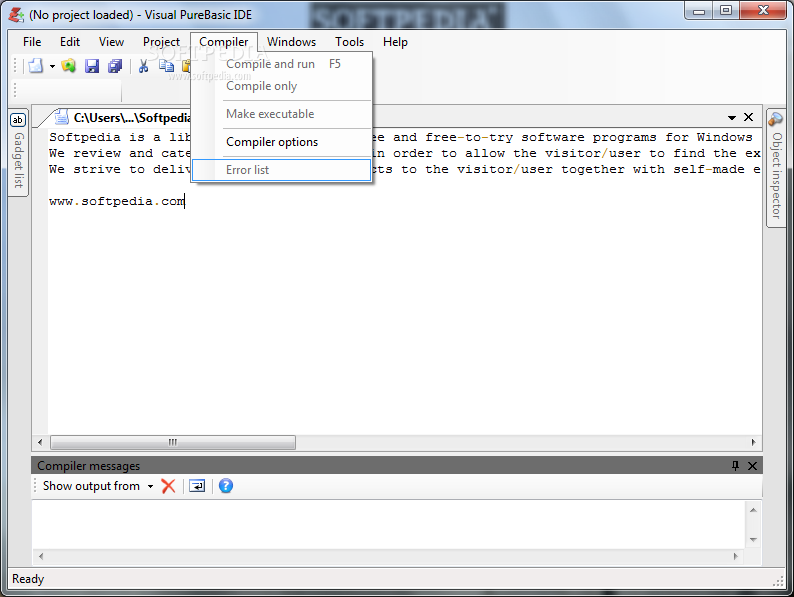Viewport: 794px width, 597px height.
Task: Select Compile only menu entry
Action: (x=282, y=86)
